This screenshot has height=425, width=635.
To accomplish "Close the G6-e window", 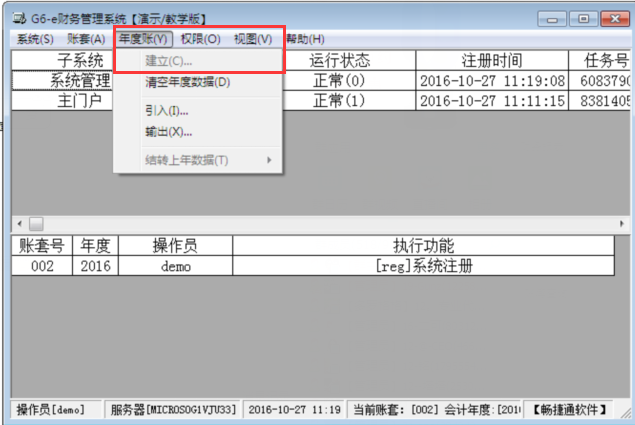I will pos(615,19).
